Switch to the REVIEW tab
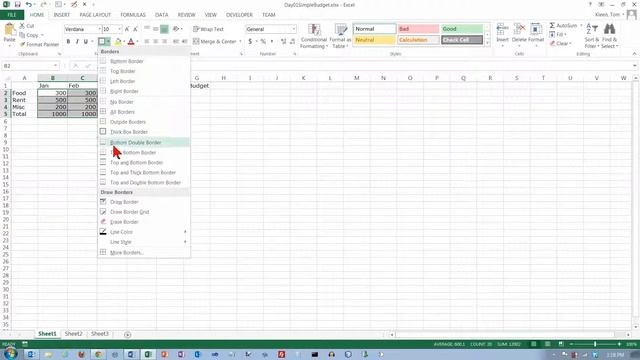The image size is (640, 360). (x=186, y=15)
